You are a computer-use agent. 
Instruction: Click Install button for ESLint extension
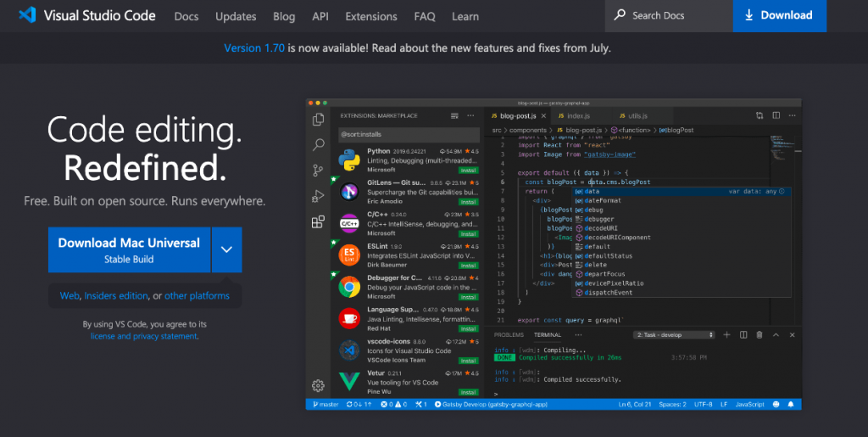468,266
